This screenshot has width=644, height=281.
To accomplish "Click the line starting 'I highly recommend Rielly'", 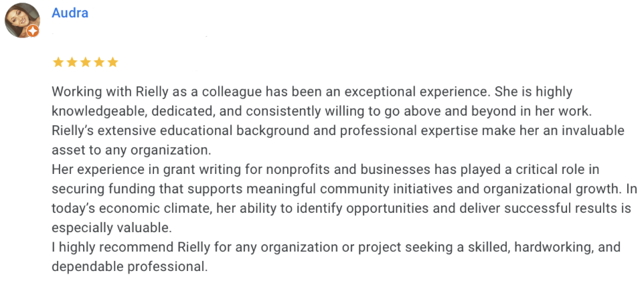I will (336, 248).
